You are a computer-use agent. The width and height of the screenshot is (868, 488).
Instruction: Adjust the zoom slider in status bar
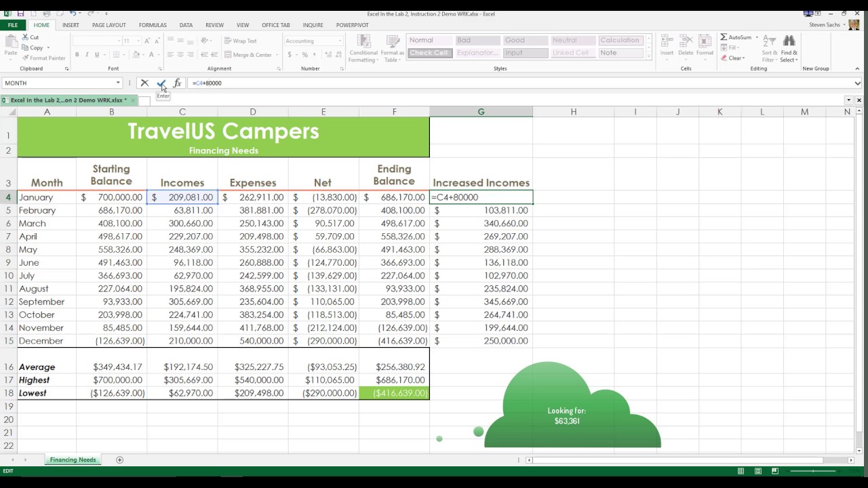click(x=814, y=471)
